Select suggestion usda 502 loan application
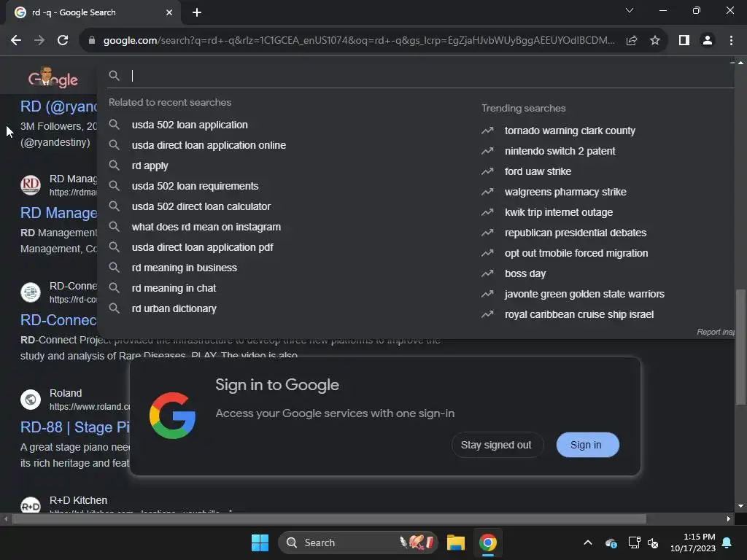 (x=190, y=125)
